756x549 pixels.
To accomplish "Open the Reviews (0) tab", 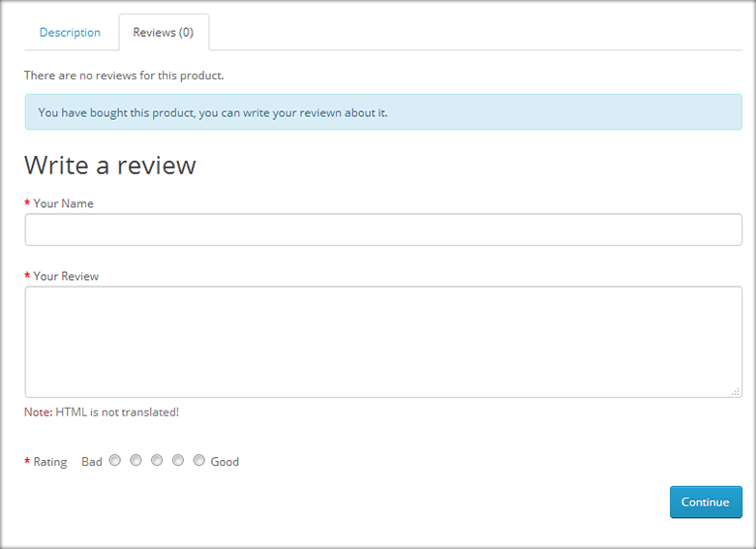I will point(164,32).
